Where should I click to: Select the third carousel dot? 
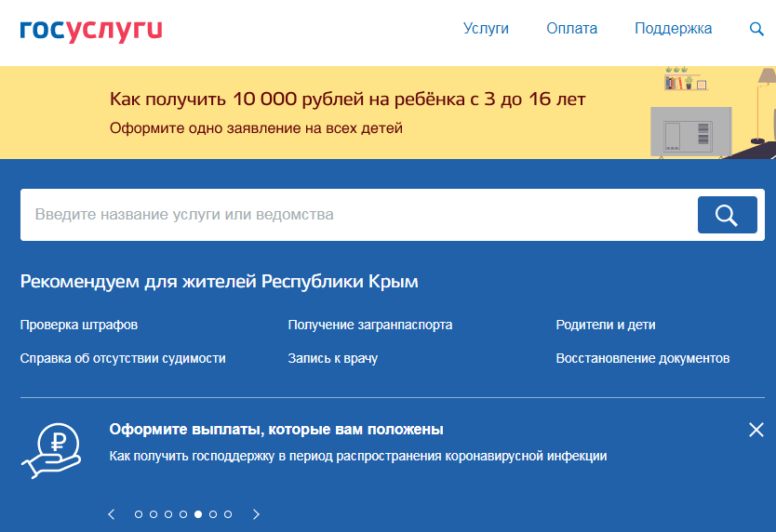[168, 514]
